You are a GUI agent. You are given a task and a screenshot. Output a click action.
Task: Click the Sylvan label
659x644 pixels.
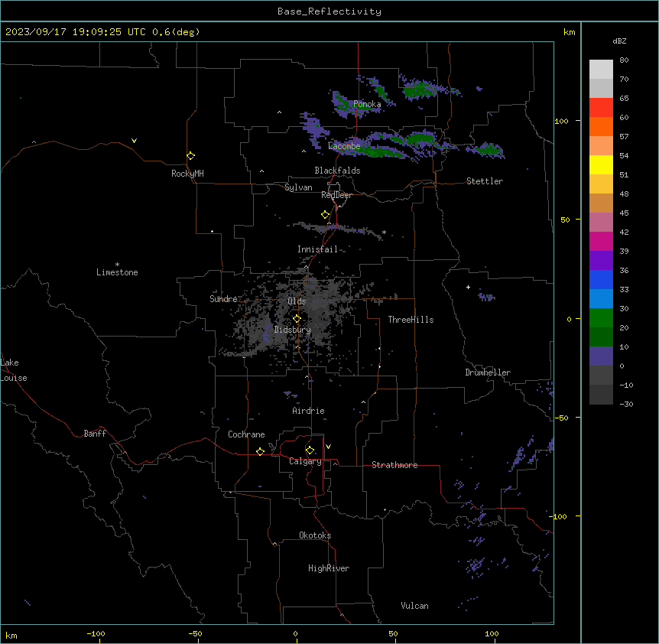pyautogui.click(x=298, y=187)
